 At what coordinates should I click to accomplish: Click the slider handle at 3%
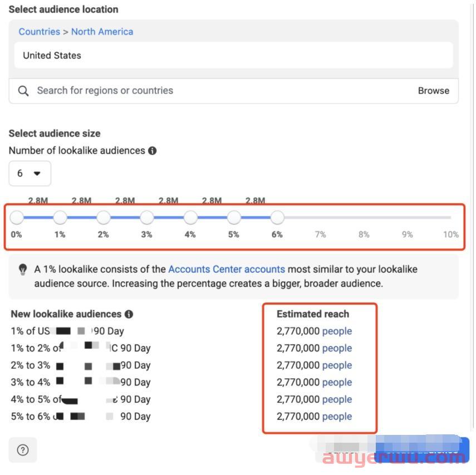[147, 217]
